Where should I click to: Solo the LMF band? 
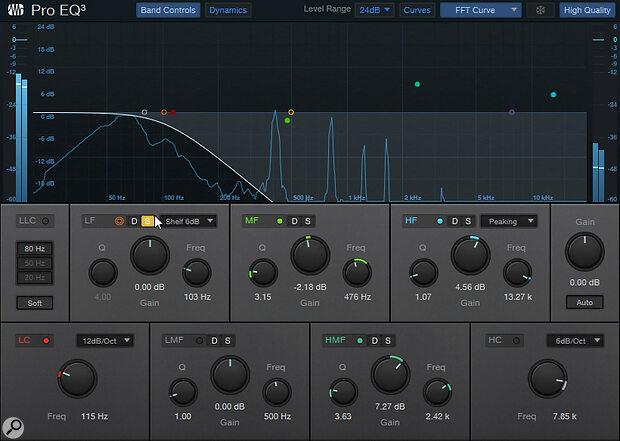tap(228, 341)
